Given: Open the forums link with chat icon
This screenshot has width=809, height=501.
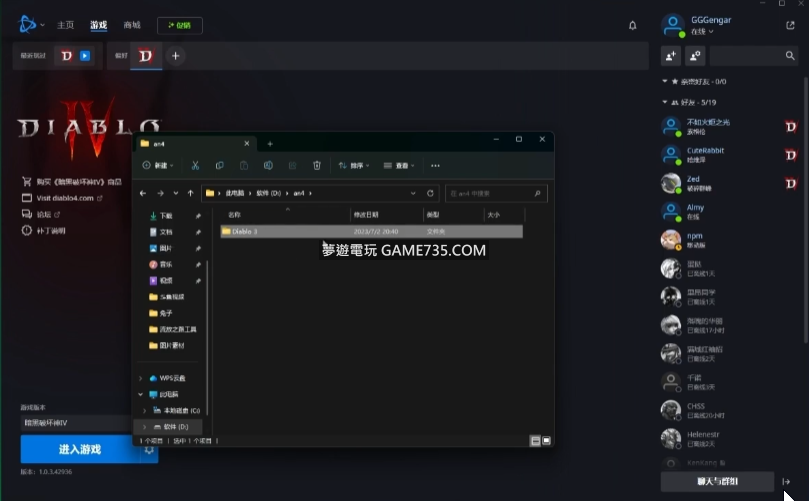Looking at the screenshot, I should 41,214.
